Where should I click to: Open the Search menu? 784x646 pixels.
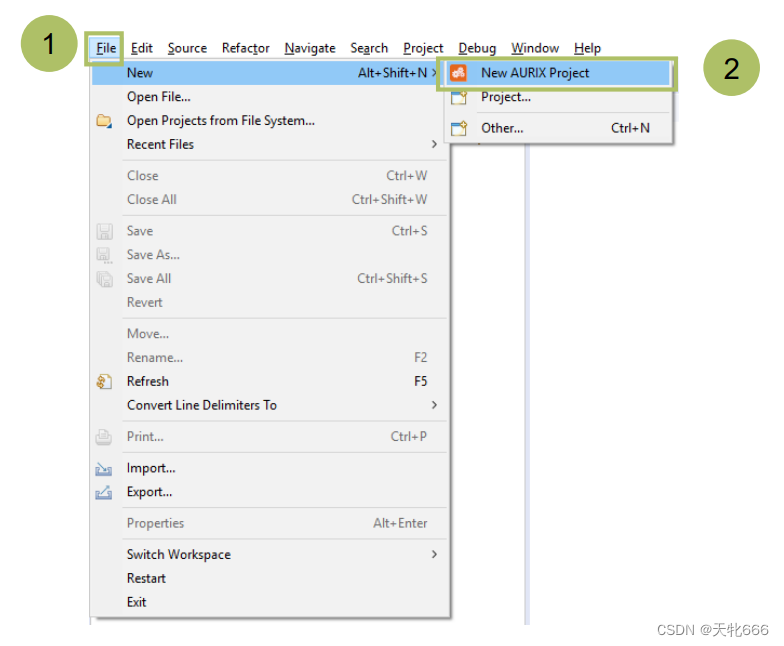(369, 48)
